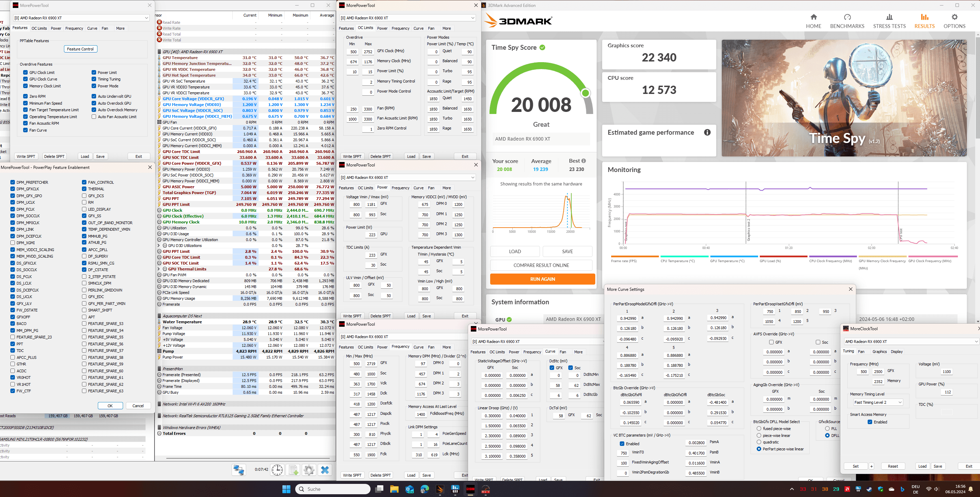Switch to 3DMark taskbar icon

(x=440, y=489)
